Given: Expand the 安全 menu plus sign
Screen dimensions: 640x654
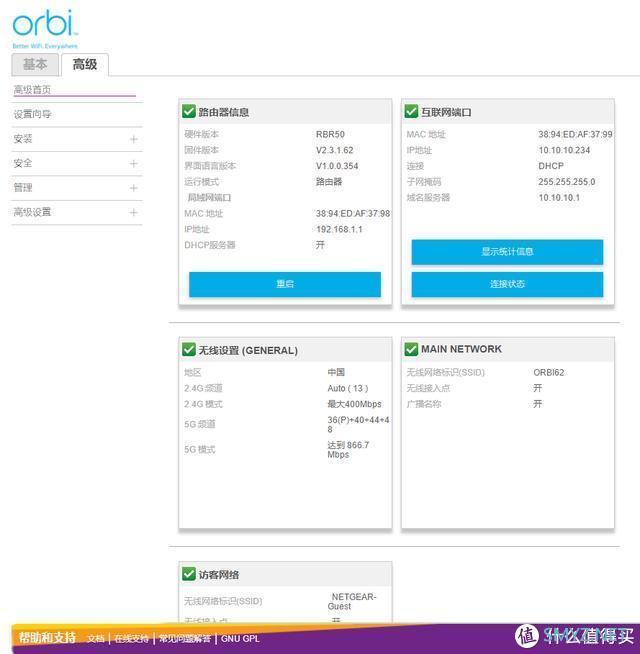Looking at the screenshot, I should 134,164.
